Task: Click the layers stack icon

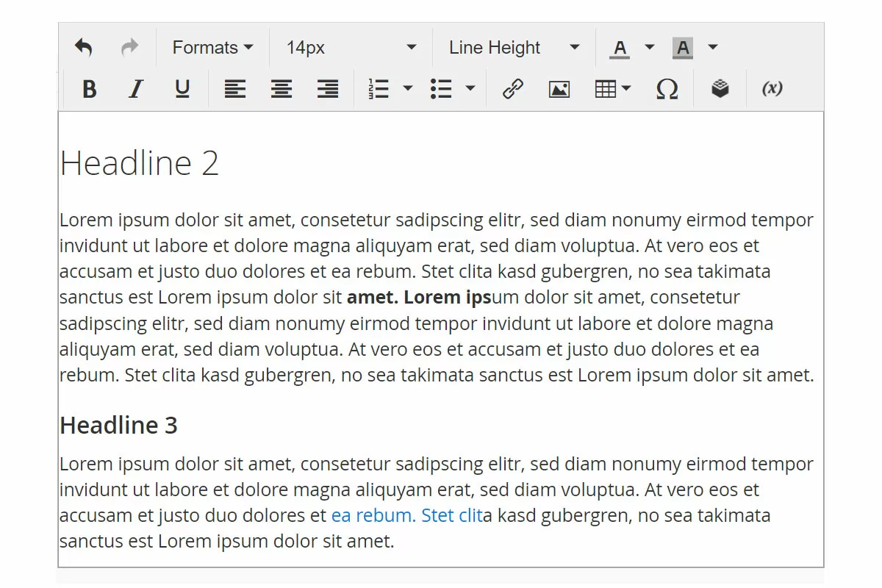Action: coord(719,88)
